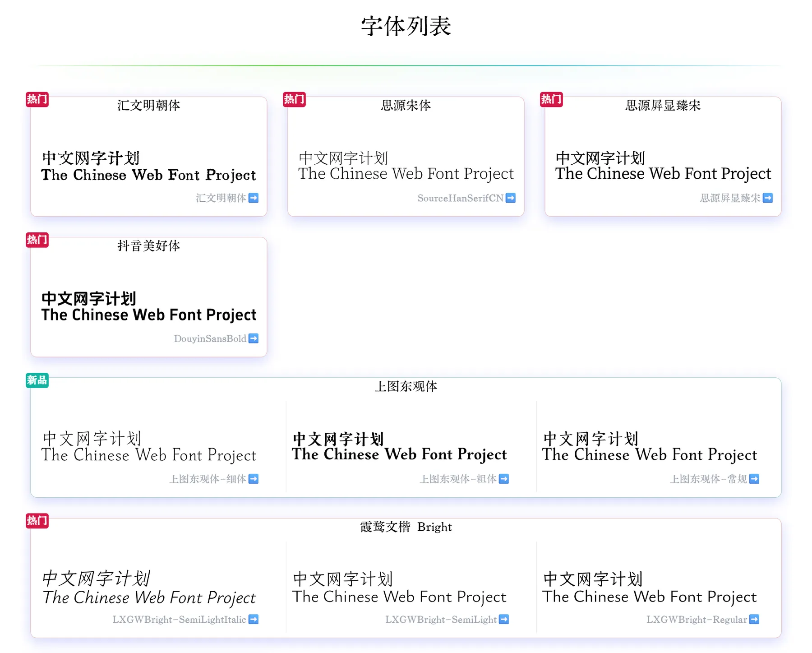Click the arrow icon beside SourceHanSerifCN
The height and width of the screenshot is (653, 812).
(511, 198)
